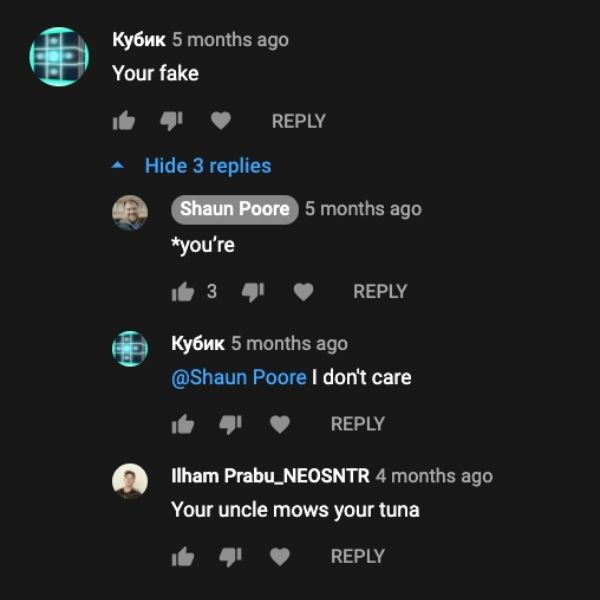Heart Shaun Poore's "*you're" reply
The image size is (600, 600).
tap(303, 292)
